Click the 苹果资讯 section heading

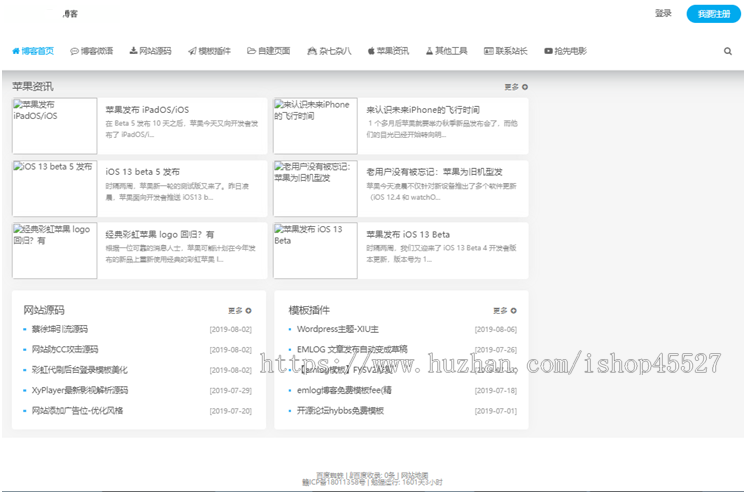point(32,87)
